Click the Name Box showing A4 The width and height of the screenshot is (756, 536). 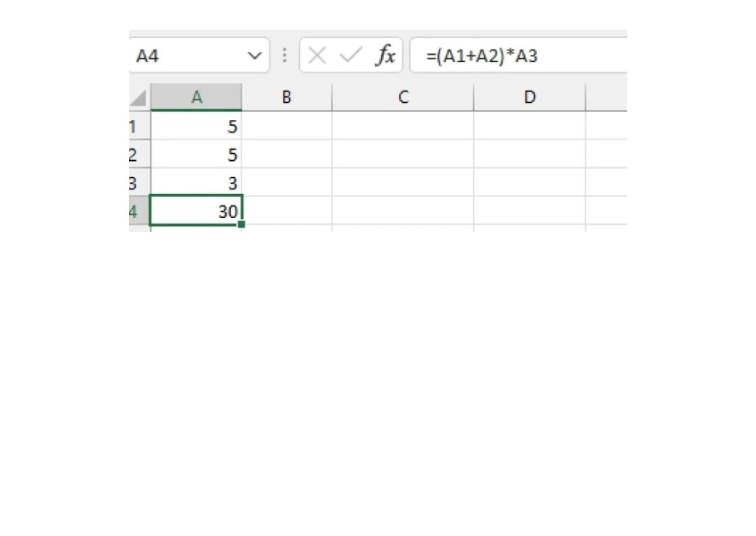point(199,55)
